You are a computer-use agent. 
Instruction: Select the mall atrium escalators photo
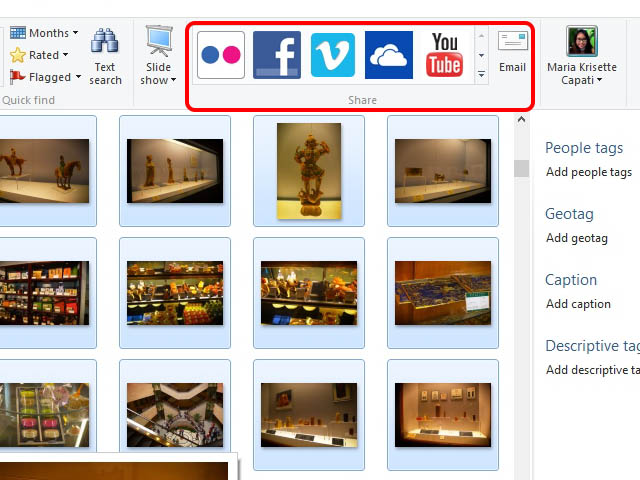(x=175, y=415)
